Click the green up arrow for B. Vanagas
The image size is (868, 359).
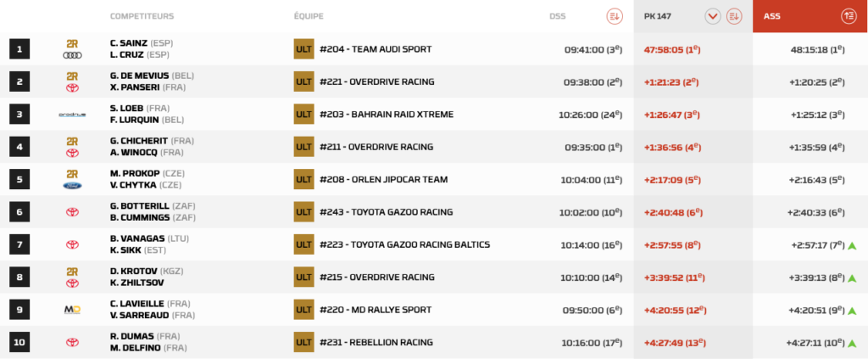[x=850, y=245]
